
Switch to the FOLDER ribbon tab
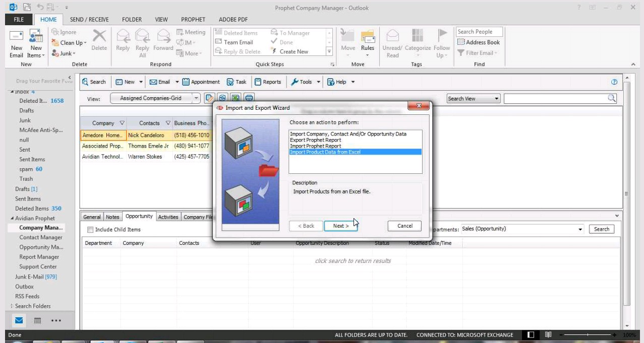[132, 20]
